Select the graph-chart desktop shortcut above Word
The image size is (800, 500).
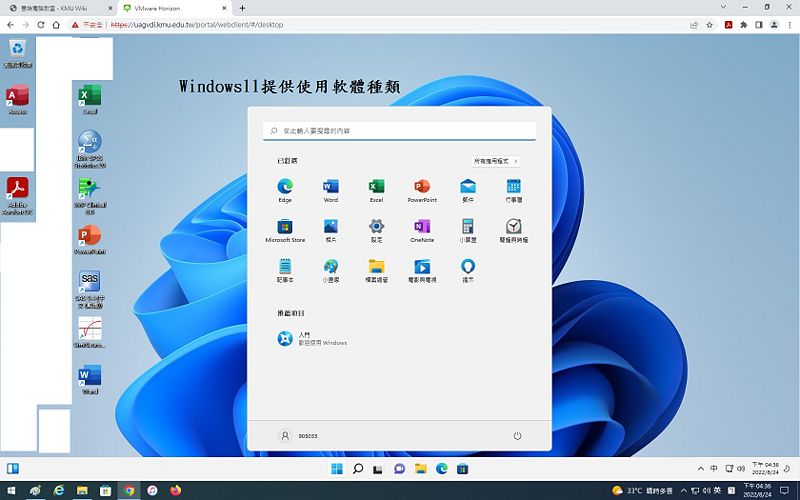[x=90, y=332]
